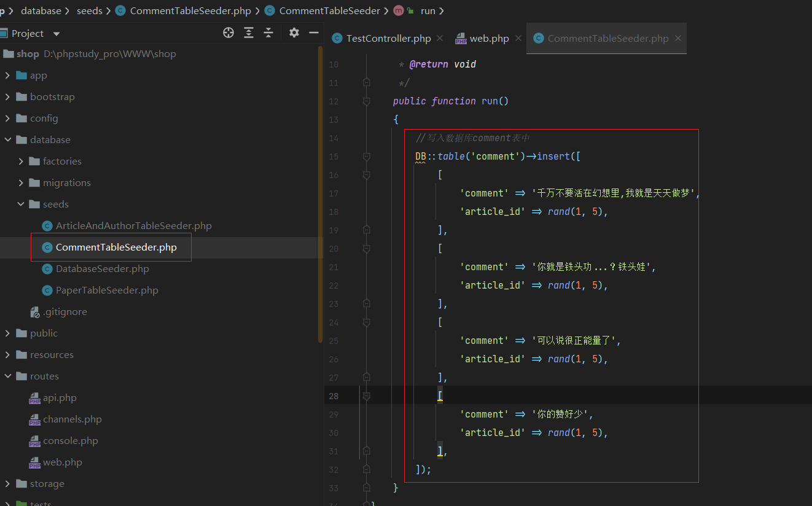Open the Project view dropdown
The width and height of the screenshot is (812, 506).
coord(57,34)
